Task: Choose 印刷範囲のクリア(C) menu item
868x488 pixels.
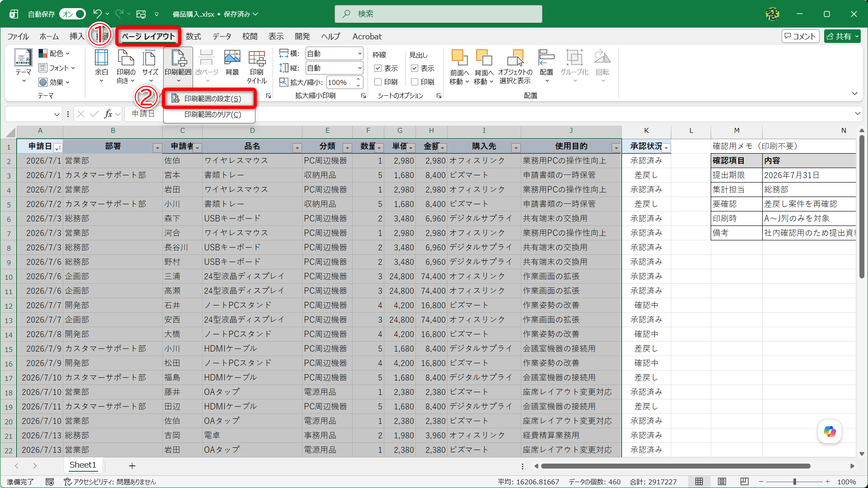Action: (210, 115)
